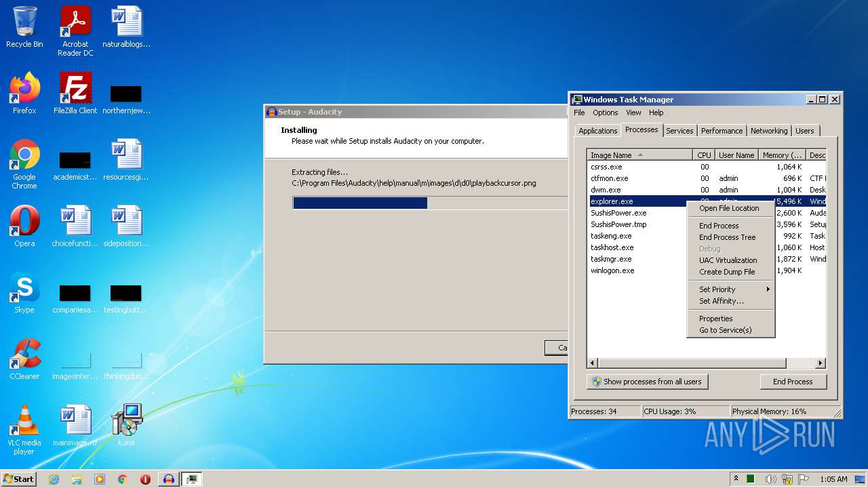Screen dimensions: 868x488
Task: Choose End Process in context menu
Action: (730, 226)
